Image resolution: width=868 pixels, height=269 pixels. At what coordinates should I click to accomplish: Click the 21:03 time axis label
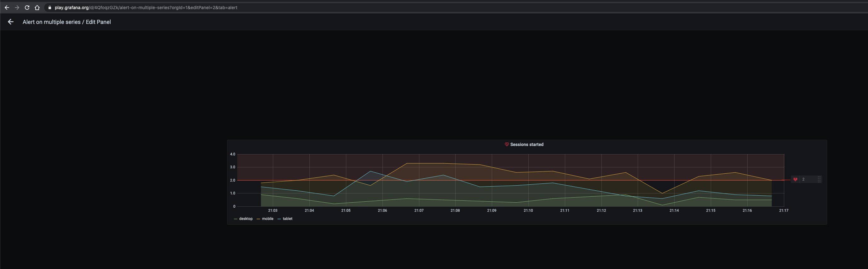(273, 210)
